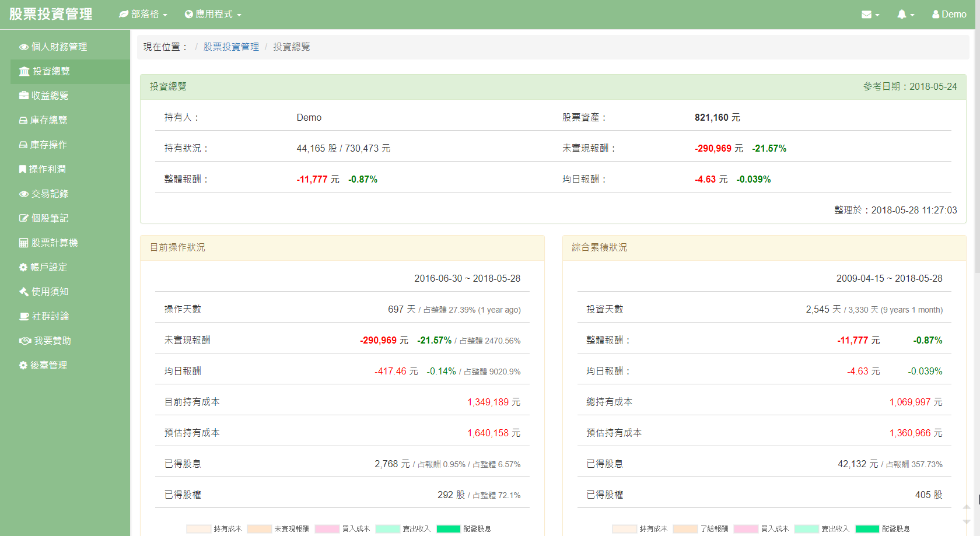The height and width of the screenshot is (536, 980).
Task: Click the 股票投資管理 breadcrumb link
Action: [x=231, y=47]
